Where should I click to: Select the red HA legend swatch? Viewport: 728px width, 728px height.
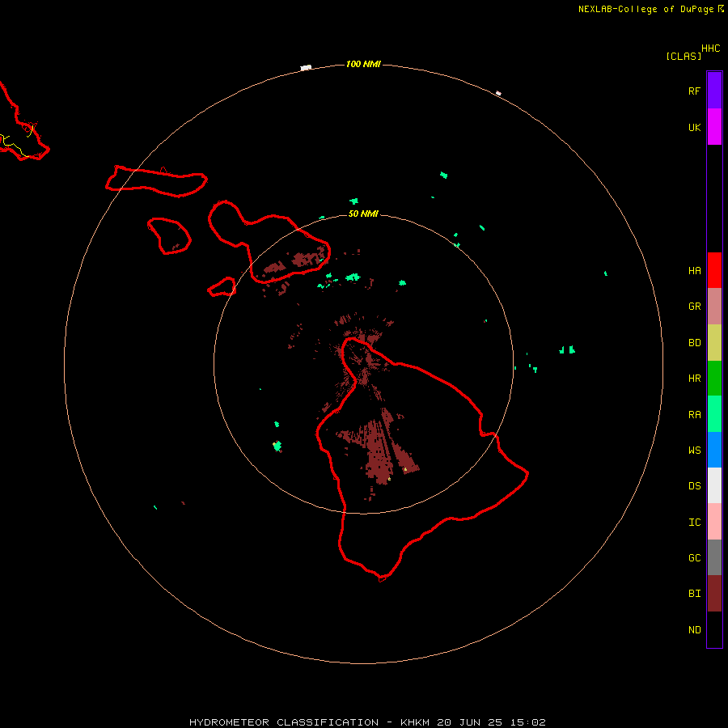click(714, 270)
